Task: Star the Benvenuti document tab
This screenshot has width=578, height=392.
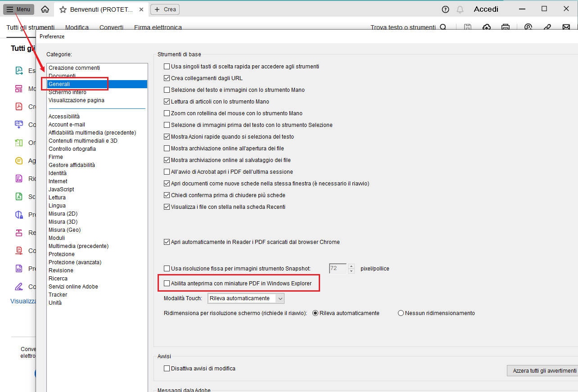Action: 63,9
